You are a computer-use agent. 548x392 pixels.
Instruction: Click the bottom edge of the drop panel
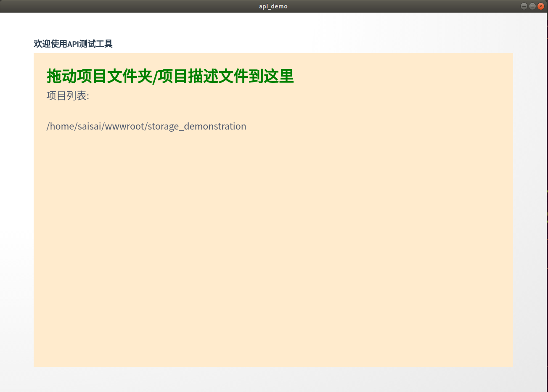pyautogui.click(x=273, y=362)
